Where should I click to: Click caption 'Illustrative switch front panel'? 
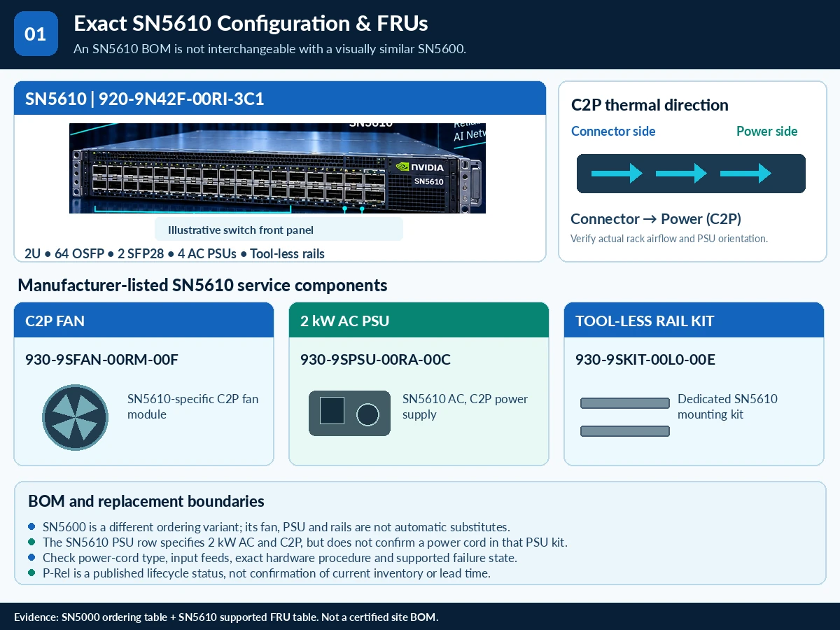click(241, 230)
